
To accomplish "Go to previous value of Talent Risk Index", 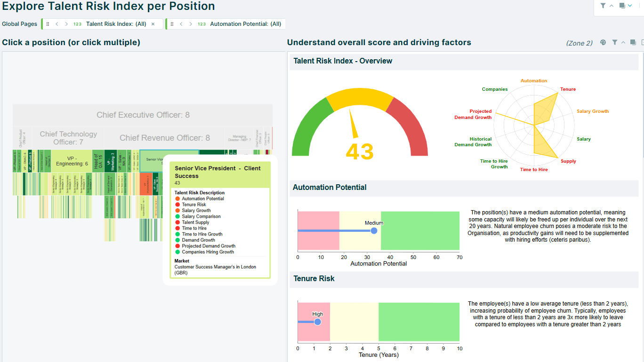I will pyautogui.click(x=57, y=24).
